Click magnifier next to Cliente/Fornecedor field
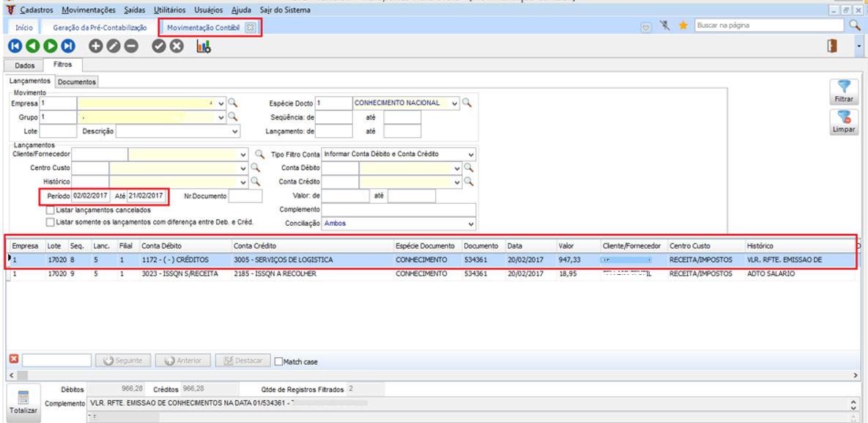The width and height of the screenshot is (868, 423). (259, 155)
